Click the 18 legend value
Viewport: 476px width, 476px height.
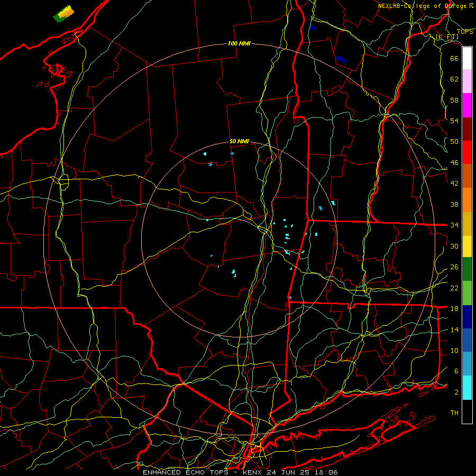click(454, 308)
